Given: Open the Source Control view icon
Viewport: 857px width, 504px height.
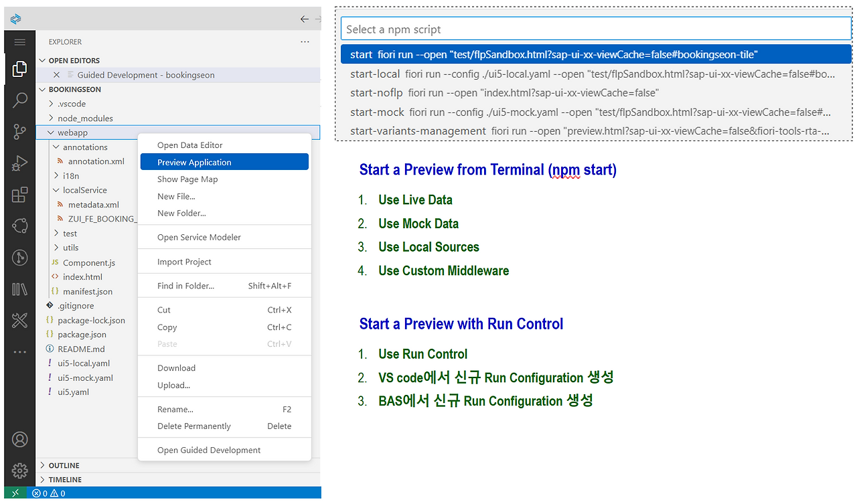Looking at the screenshot, I should click(19, 132).
